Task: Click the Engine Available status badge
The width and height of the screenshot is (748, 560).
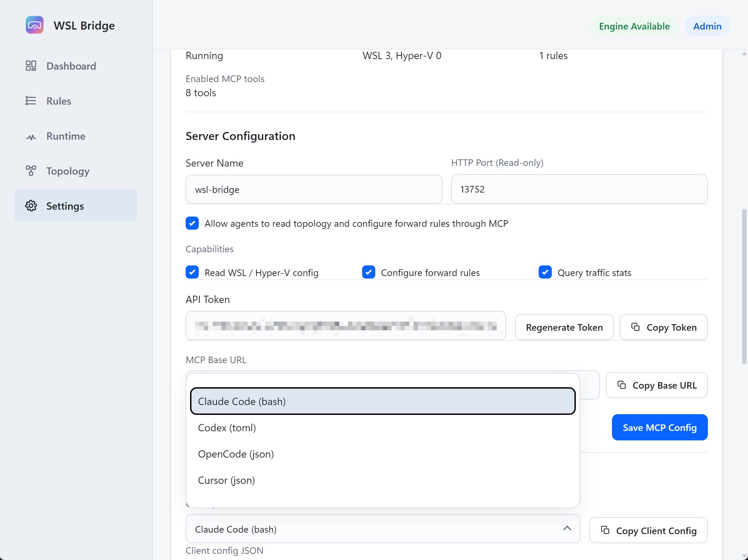Action: click(634, 26)
